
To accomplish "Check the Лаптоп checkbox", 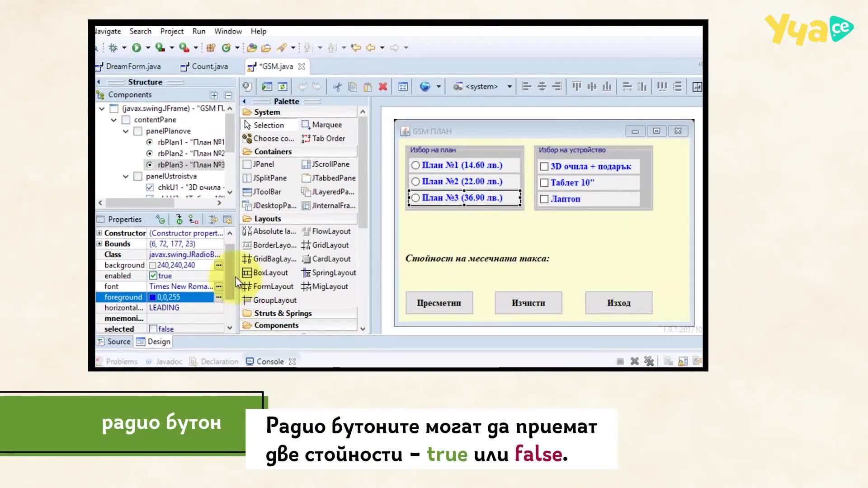I will [544, 199].
